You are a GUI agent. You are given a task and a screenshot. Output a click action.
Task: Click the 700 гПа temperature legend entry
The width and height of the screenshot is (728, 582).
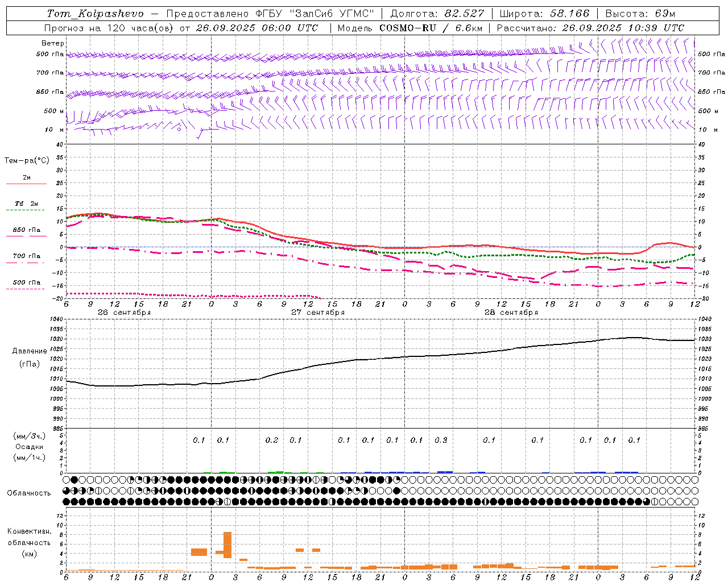coord(26,256)
